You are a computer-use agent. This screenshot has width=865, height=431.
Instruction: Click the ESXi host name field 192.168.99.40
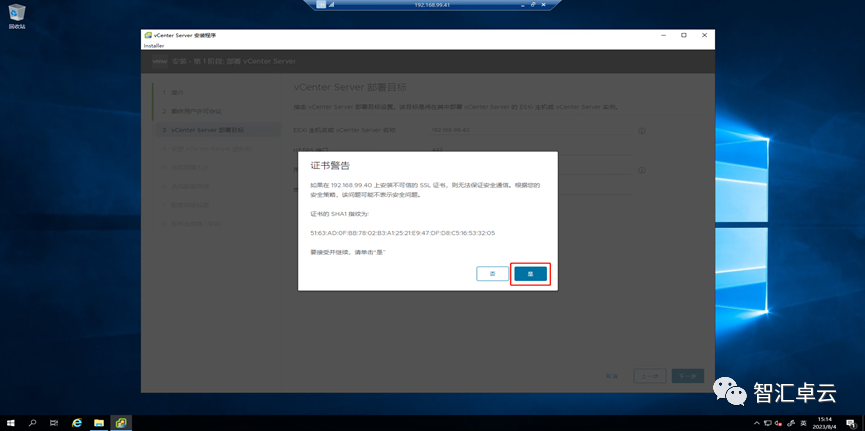point(530,130)
